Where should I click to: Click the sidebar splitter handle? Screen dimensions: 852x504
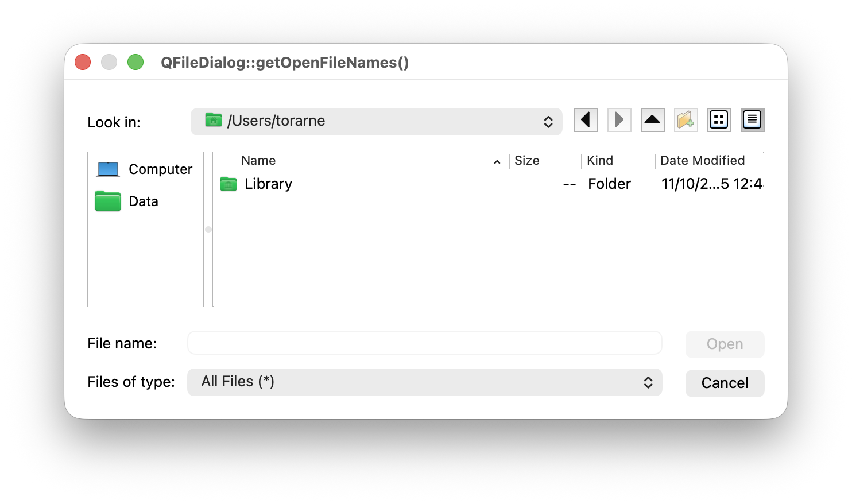208,230
